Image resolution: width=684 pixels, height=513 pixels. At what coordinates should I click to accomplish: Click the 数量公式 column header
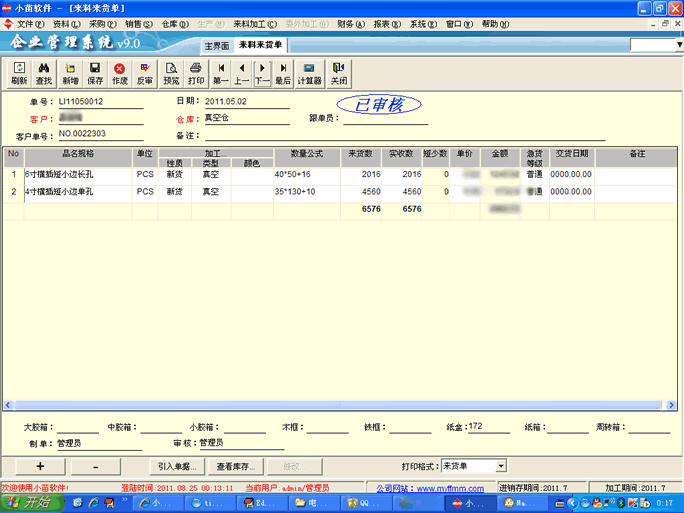pyautogui.click(x=307, y=157)
